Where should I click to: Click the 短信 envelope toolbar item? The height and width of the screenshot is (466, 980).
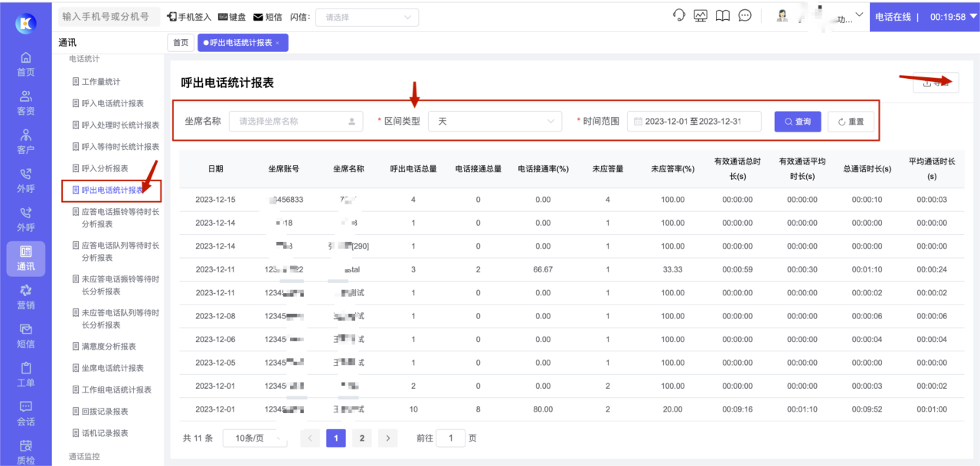pyautogui.click(x=267, y=17)
